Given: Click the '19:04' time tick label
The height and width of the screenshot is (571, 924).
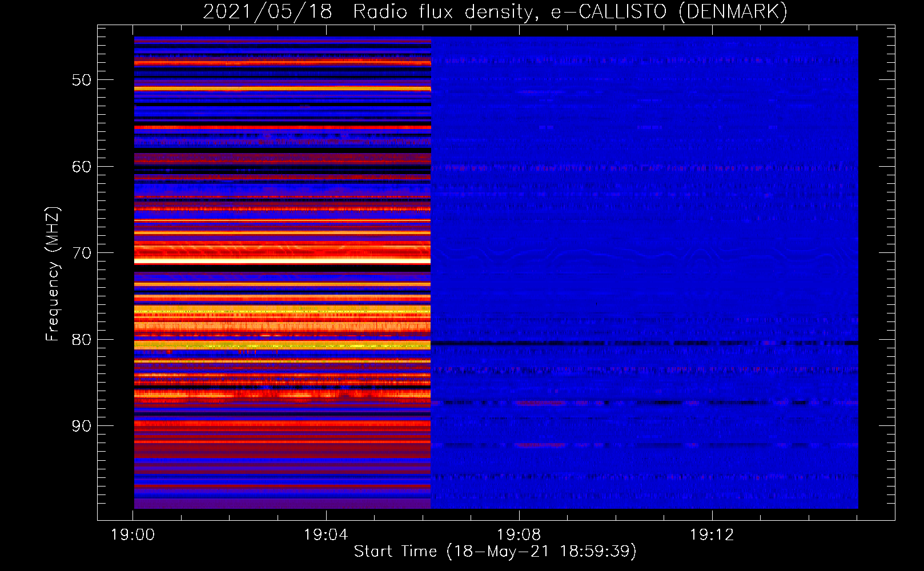Looking at the screenshot, I should (326, 535).
